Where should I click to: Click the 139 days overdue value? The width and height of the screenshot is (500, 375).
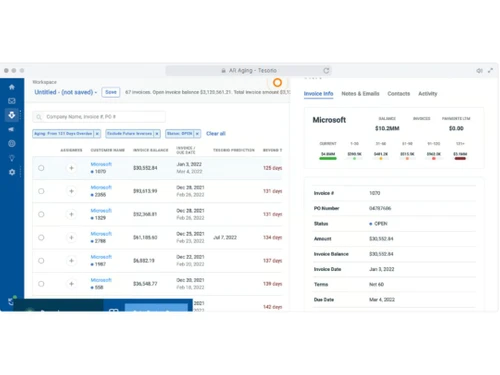point(272,284)
